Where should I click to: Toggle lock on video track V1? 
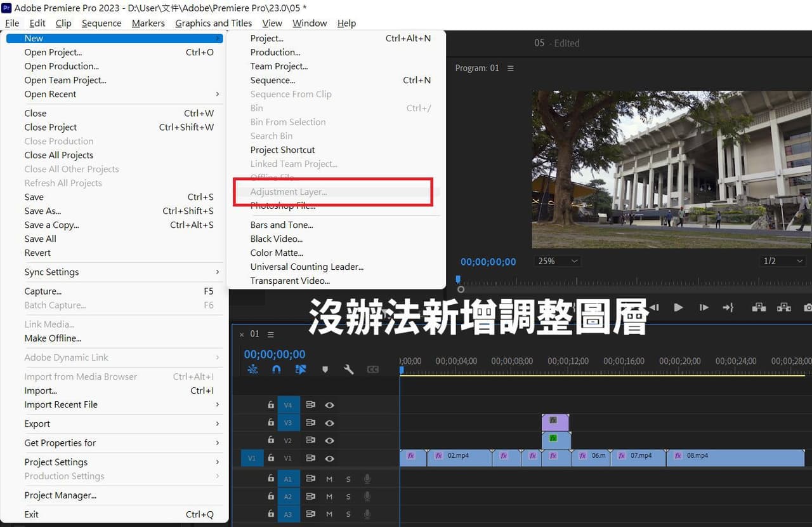coord(271,458)
